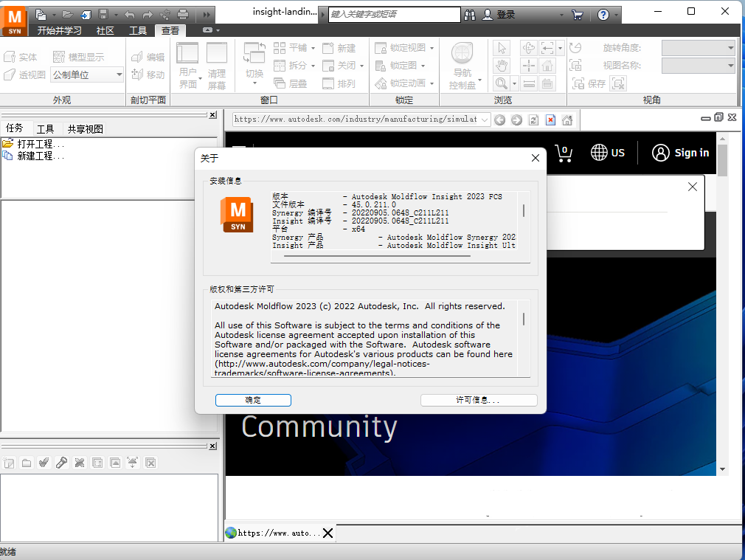Click the open folder icon in quick access toolbar
Image resolution: width=745 pixels, height=560 pixels.
point(67,14)
